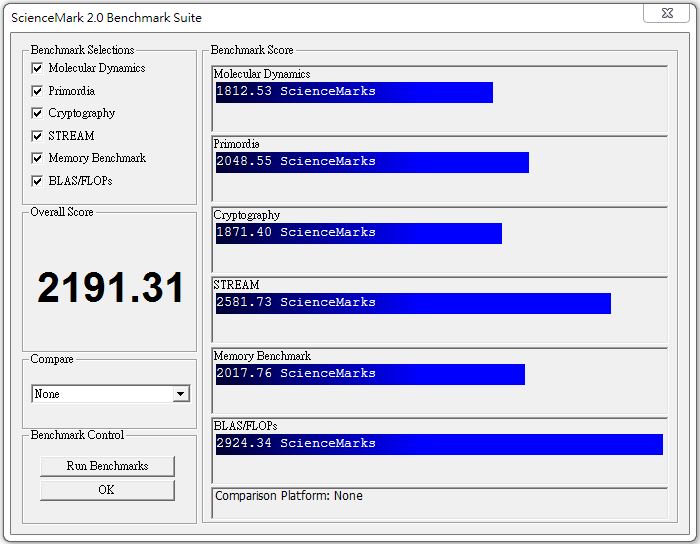The width and height of the screenshot is (700, 544).
Task: Click the OK button
Action: 107,490
